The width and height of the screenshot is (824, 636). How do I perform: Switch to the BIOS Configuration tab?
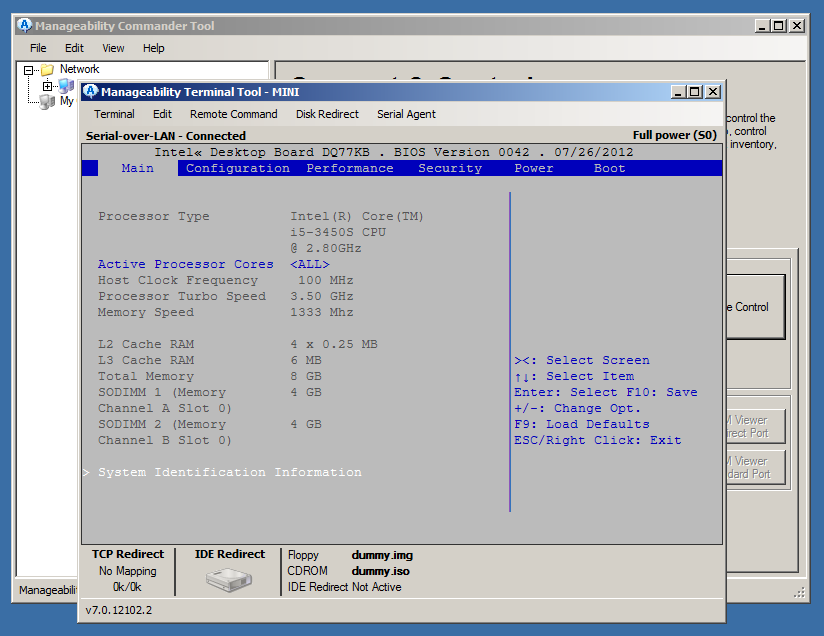238,168
